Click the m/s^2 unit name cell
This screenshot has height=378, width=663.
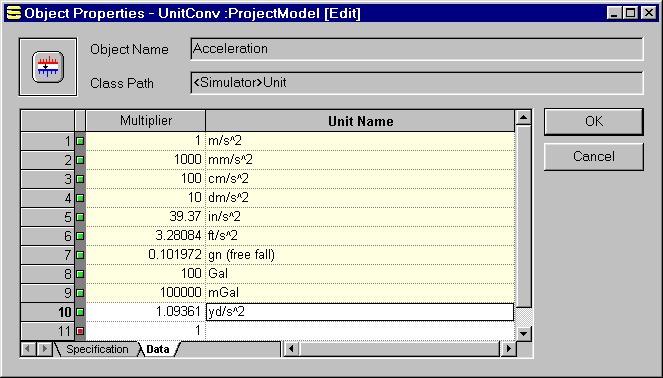pyautogui.click(x=360, y=141)
